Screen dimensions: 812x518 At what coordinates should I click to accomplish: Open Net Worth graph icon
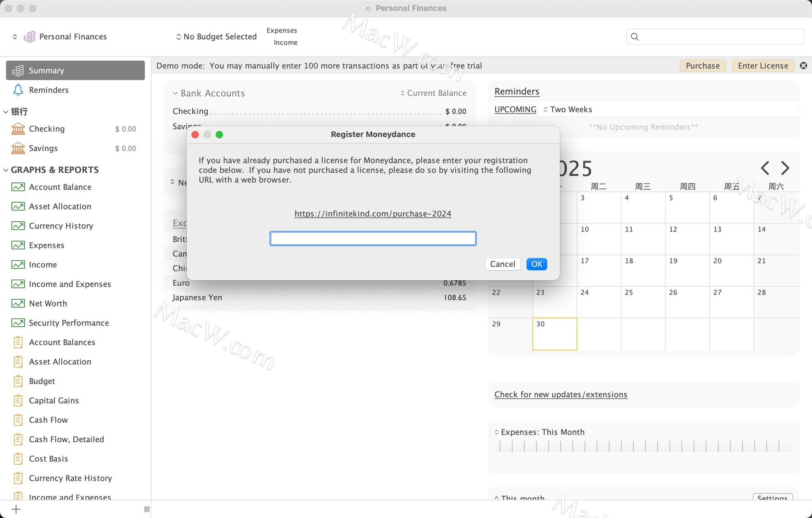[x=18, y=303]
